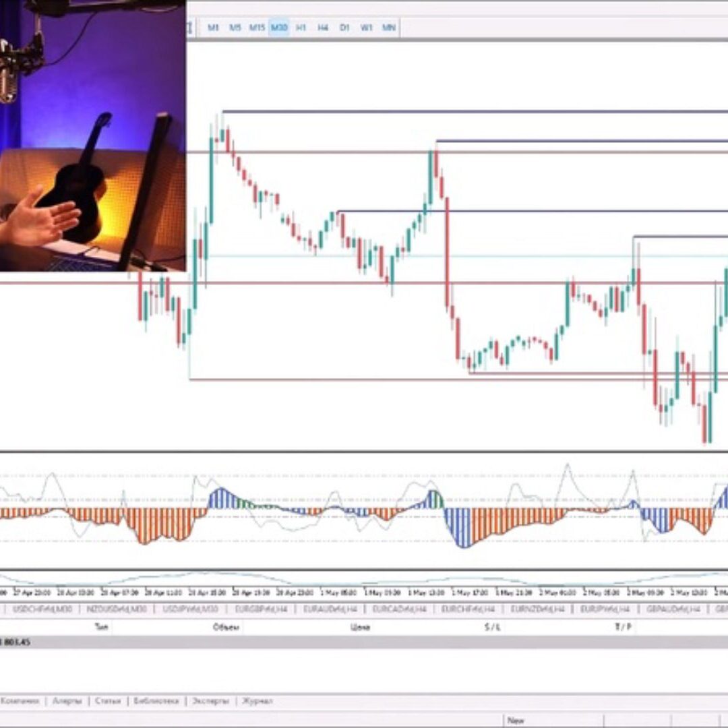Choose the W1 weekly timeframe
728x728 pixels.
366,28
